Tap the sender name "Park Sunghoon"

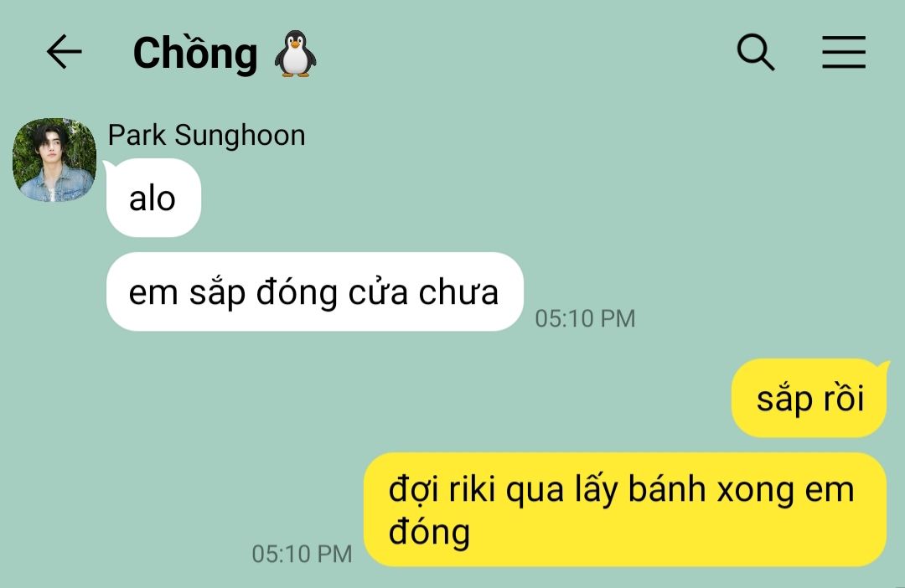click(206, 136)
